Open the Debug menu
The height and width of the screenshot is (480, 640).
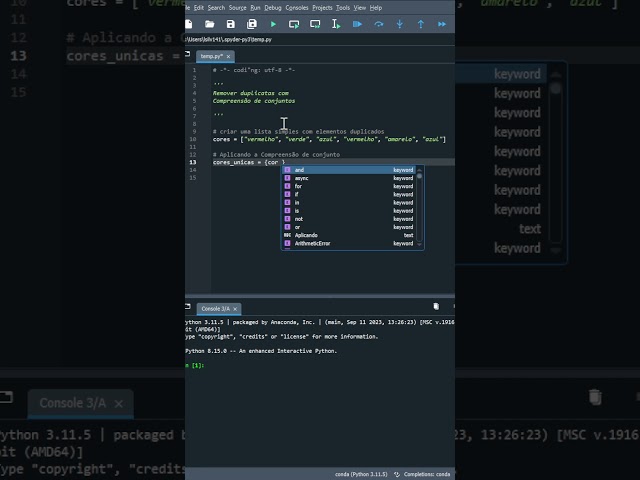[x=273, y=8]
